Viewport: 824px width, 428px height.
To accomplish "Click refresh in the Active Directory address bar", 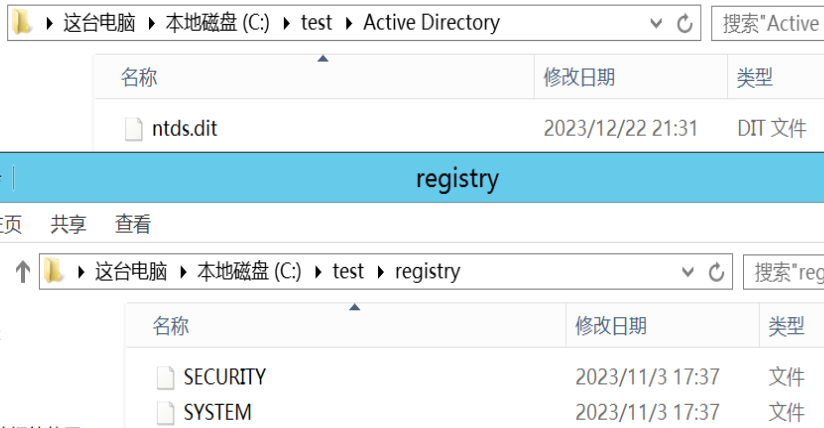I will tap(684, 23).
